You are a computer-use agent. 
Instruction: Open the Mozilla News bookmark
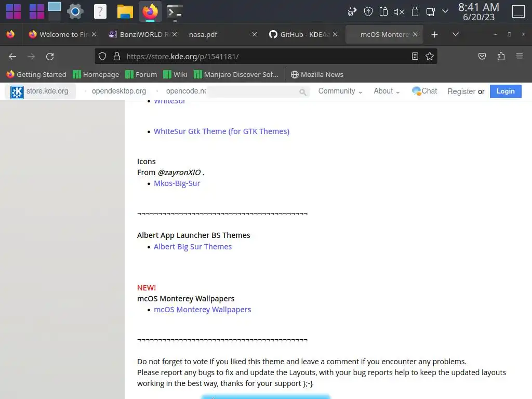[317, 74]
